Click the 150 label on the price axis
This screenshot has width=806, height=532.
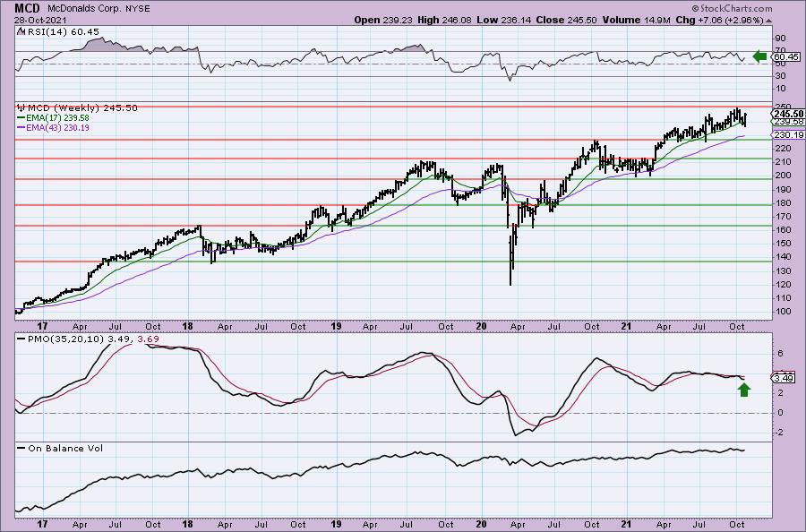(x=784, y=243)
